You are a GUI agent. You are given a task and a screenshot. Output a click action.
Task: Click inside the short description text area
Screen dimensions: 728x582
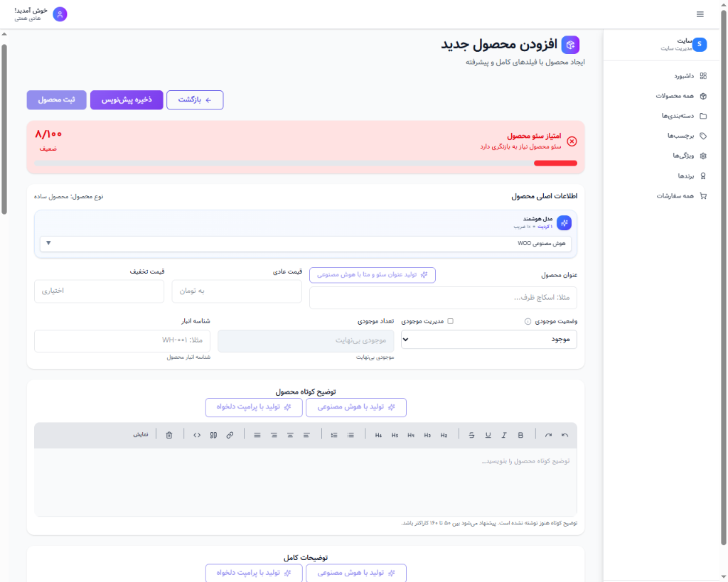pos(306,482)
